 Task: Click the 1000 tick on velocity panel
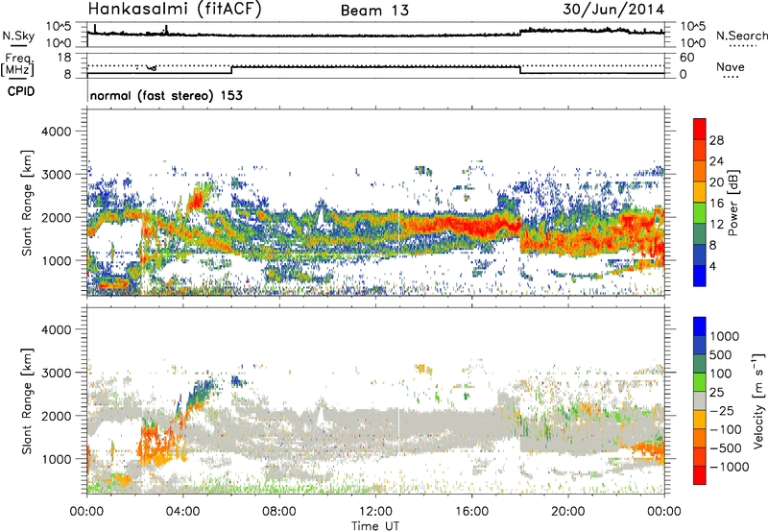coord(56,459)
